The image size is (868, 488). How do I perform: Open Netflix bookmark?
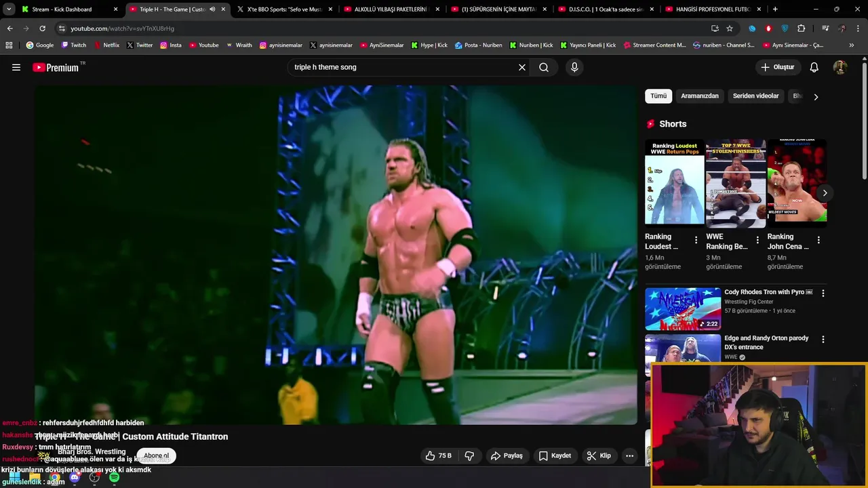[106, 45]
